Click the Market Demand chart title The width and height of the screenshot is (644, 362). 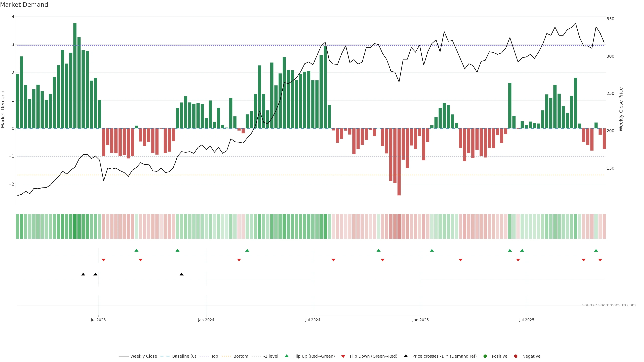(24, 5)
